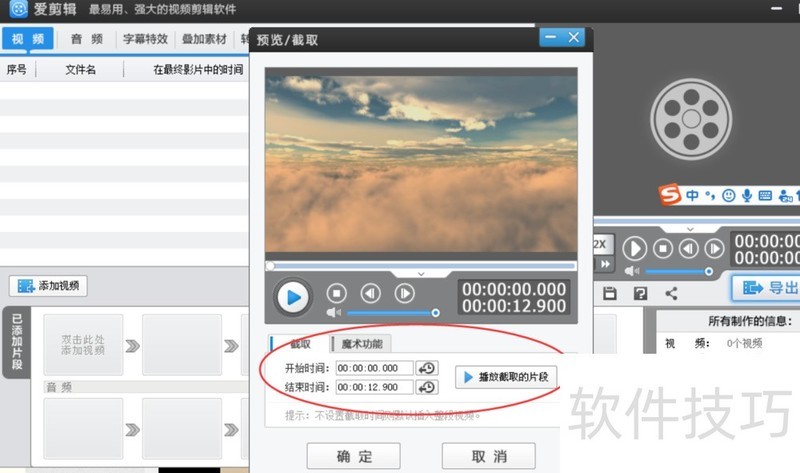Click the preview dialog seek bar
Screen dimensions: 800x473
(421, 266)
